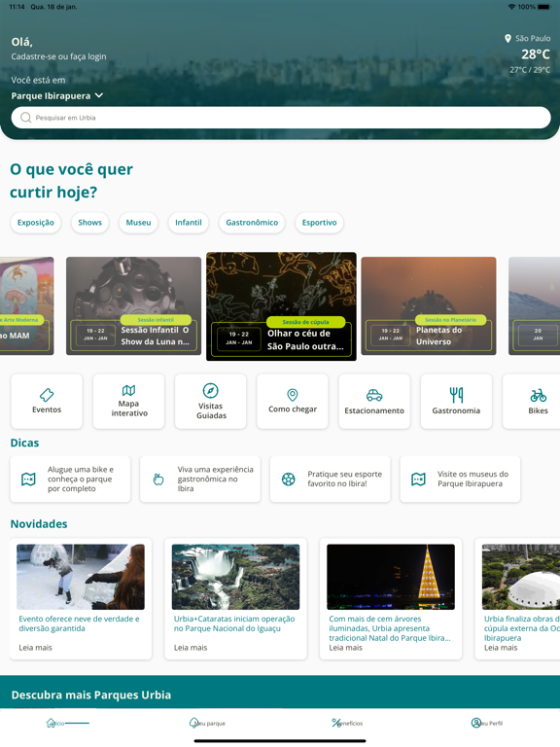Image resolution: width=560 pixels, height=747 pixels.
Task: Open Como chegar location pin icon
Action: coord(293,395)
